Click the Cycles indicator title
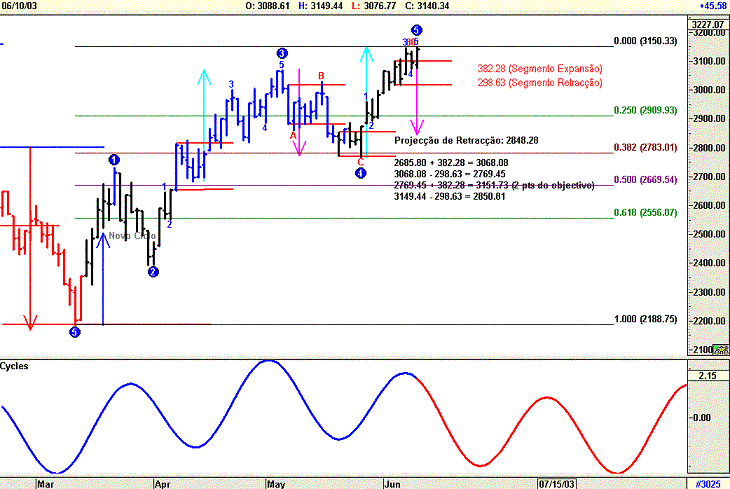Screen dimensions: 730x489 tap(14, 366)
